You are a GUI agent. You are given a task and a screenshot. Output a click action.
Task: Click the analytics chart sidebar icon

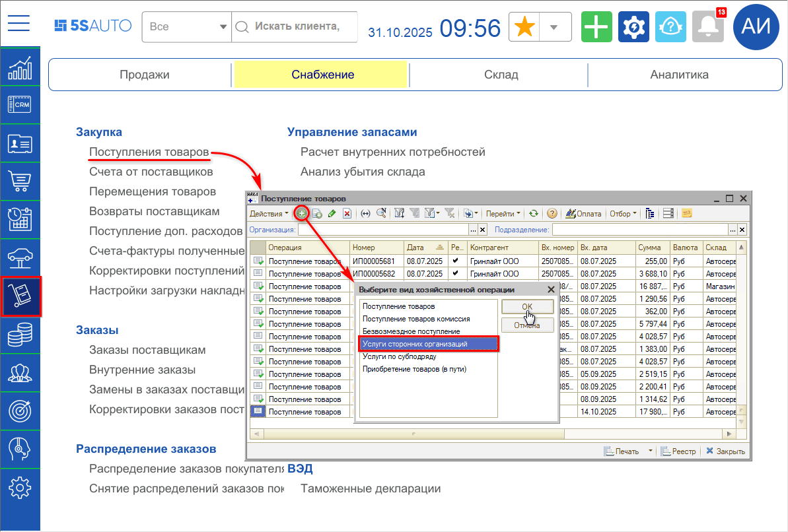20,67
